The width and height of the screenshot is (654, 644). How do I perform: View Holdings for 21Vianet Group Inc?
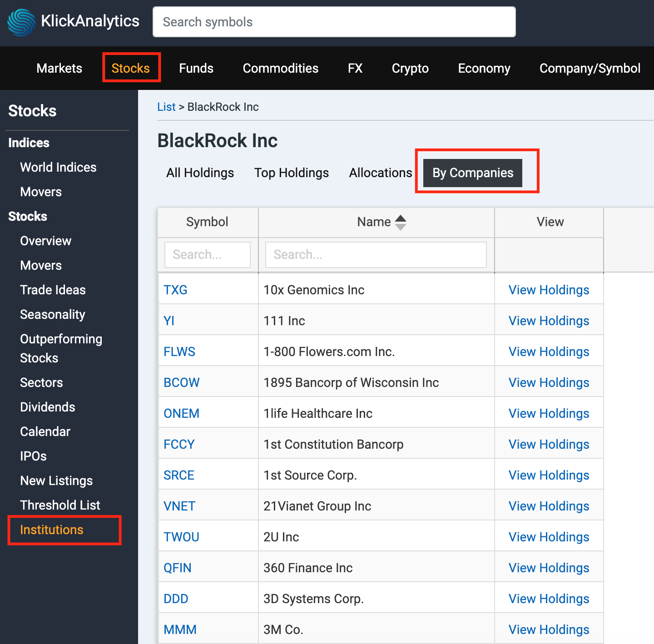coord(549,506)
